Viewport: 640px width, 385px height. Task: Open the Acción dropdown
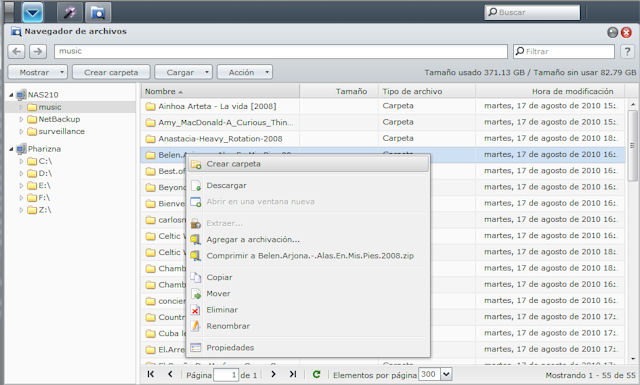tap(245, 72)
